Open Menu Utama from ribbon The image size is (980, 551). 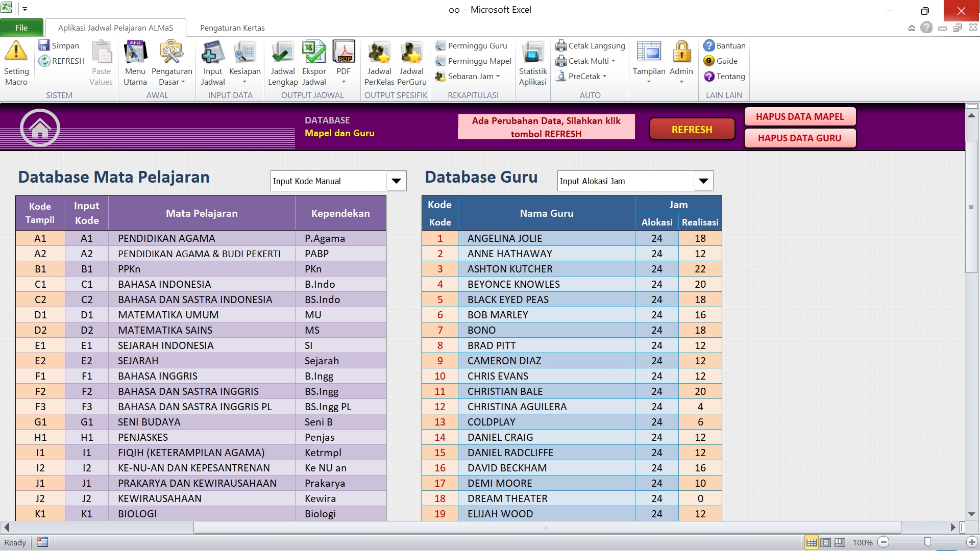[x=135, y=53]
